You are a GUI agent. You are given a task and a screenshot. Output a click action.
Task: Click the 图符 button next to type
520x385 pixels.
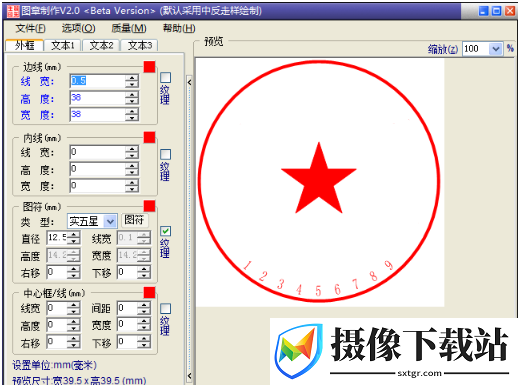click(134, 220)
